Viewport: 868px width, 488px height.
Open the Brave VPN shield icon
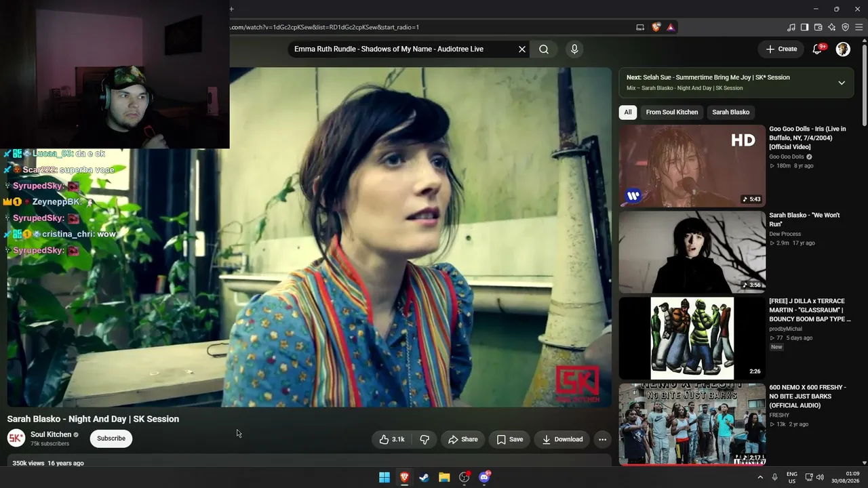[845, 27]
